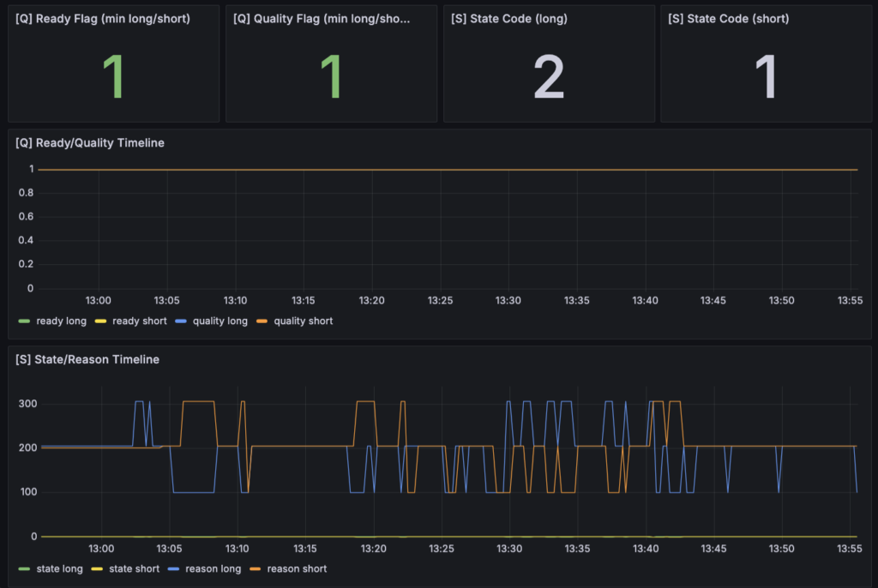
Task: Open the Quality Flag panel title menu
Action: pyautogui.click(x=322, y=18)
